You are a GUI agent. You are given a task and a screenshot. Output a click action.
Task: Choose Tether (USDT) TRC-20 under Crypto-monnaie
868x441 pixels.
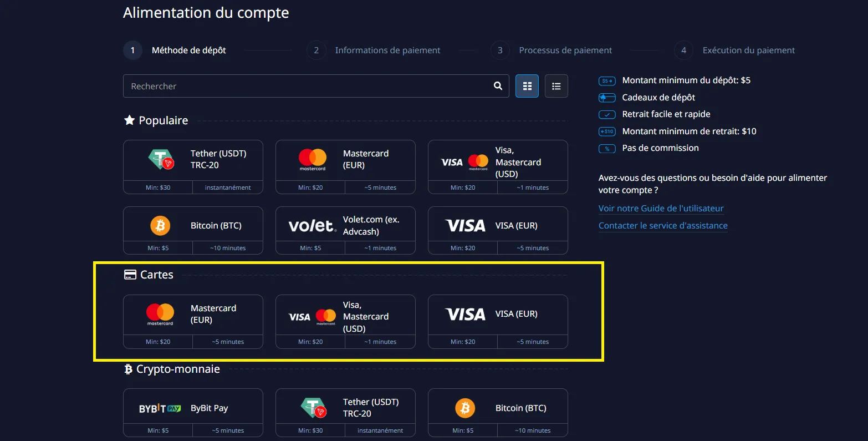tap(345, 413)
